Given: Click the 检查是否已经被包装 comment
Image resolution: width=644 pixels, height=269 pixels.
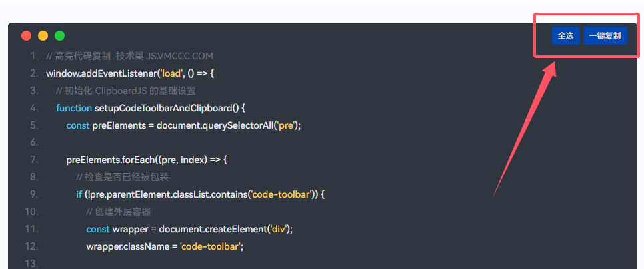Looking at the screenshot, I should 122,177.
